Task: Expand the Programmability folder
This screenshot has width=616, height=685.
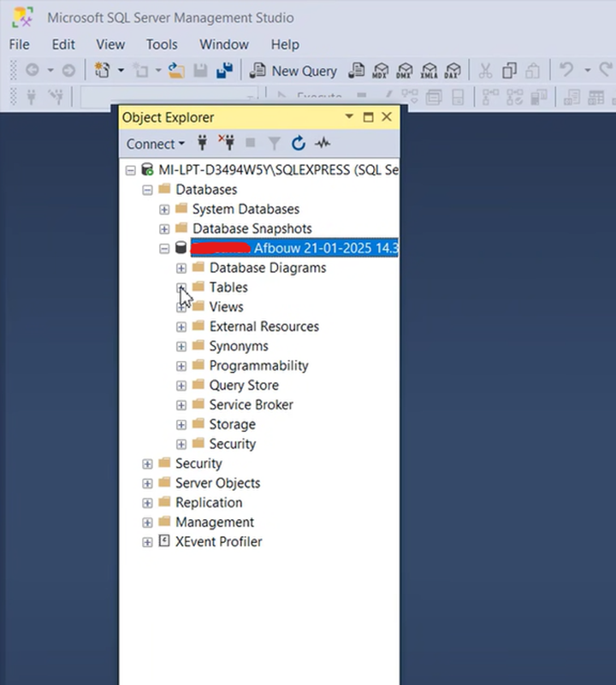Action: (181, 366)
